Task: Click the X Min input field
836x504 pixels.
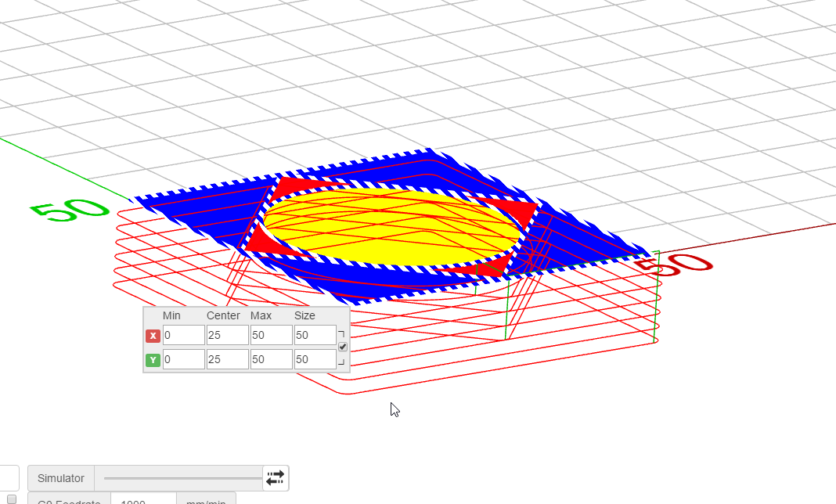Action: click(x=184, y=336)
